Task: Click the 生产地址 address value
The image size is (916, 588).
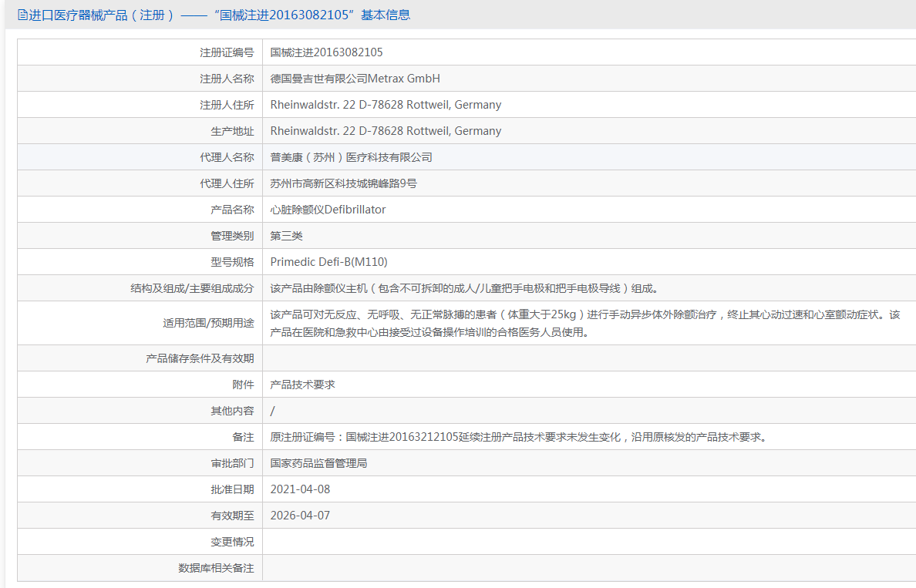Action: [x=386, y=131]
